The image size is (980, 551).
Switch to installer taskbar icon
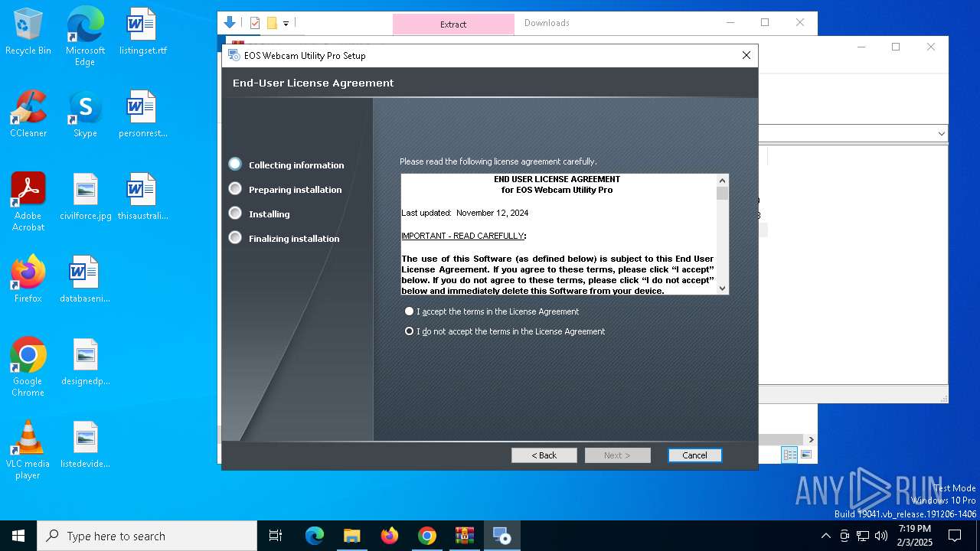click(x=502, y=536)
